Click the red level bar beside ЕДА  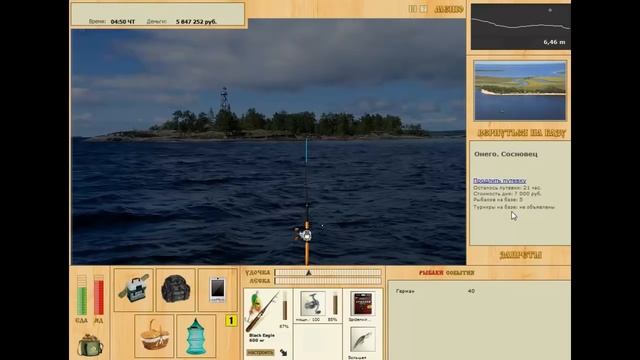(x=98, y=295)
